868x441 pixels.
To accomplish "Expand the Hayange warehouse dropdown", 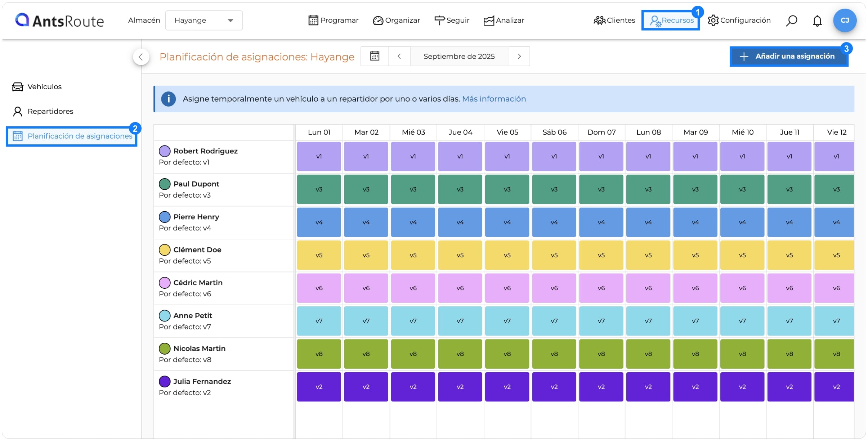I will coord(204,20).
